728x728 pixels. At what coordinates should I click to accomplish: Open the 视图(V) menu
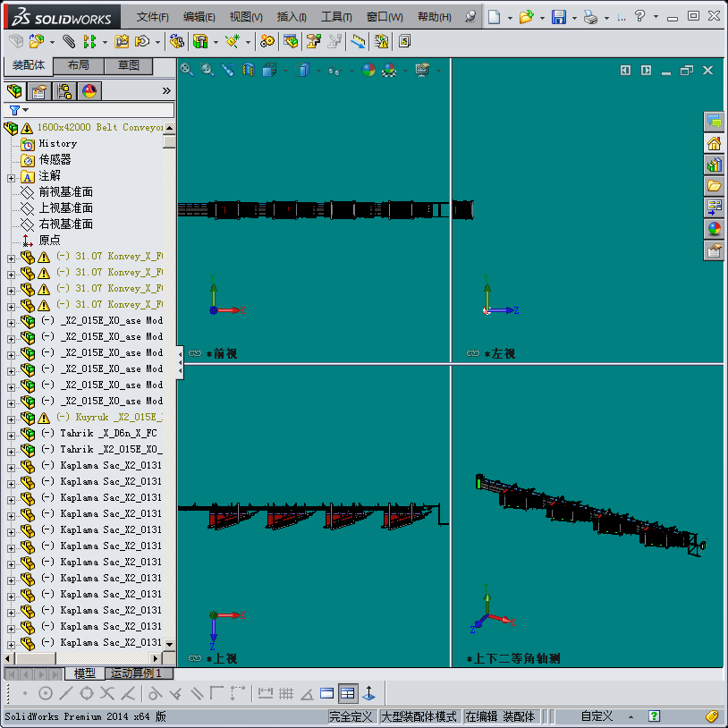pyautogui.click(x=246, y=17)
